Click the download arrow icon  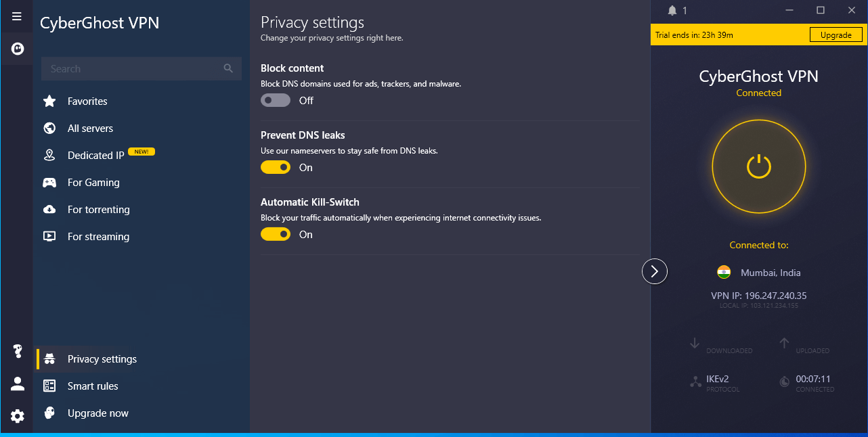pos(695,344)
